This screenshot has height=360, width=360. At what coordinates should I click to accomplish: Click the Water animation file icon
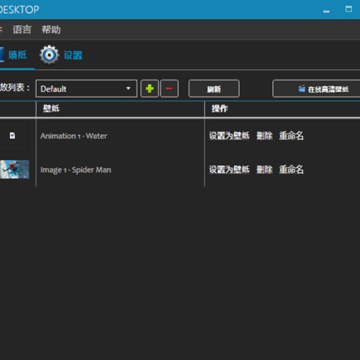(12, 136)
